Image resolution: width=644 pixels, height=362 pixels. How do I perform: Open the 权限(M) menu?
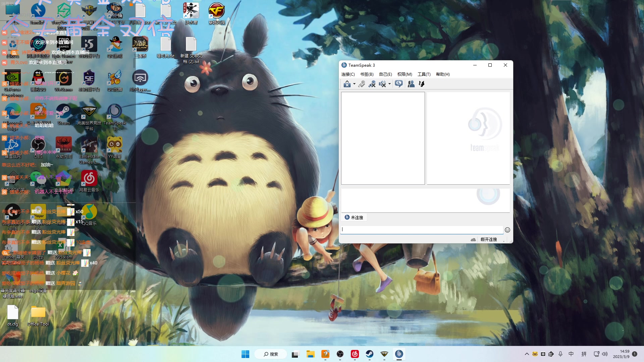405,74
